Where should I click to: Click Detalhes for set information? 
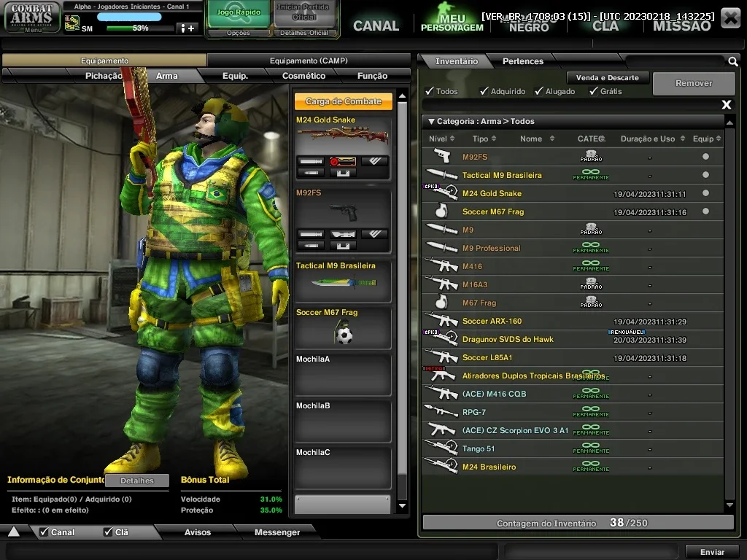point(136,481)
